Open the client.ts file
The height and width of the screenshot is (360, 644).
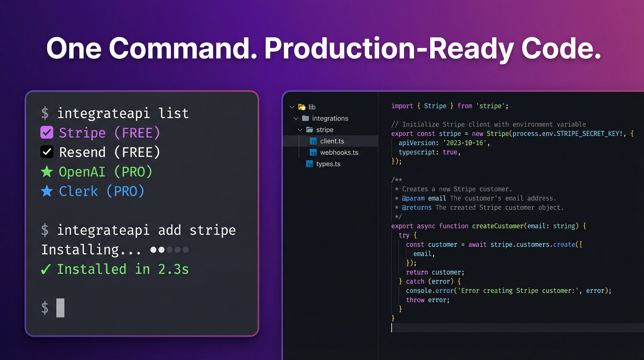(x=332, y=141)
